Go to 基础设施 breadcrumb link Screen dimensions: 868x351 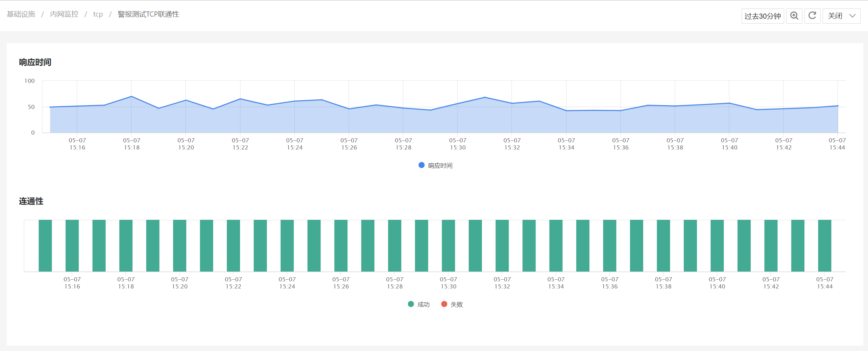pyautogui.click(x=21, y=14)
